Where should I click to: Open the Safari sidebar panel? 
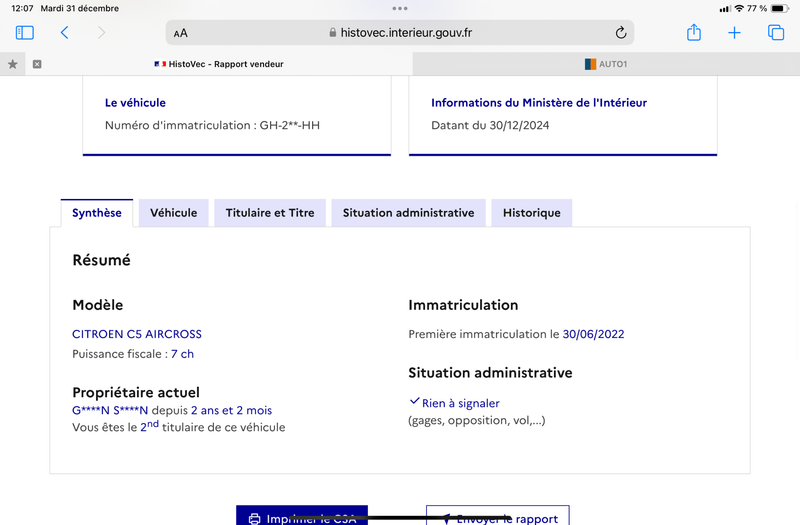[x=24, y=33]
